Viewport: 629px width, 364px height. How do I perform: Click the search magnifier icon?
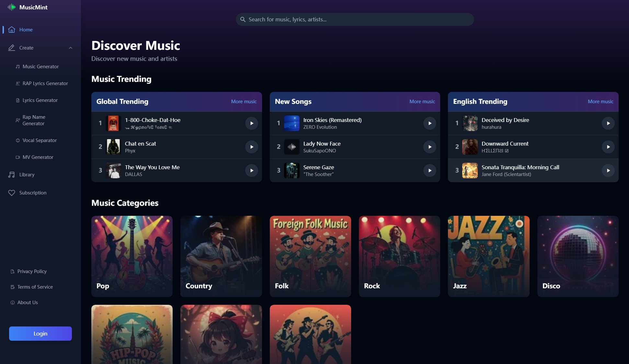point(243,19)
